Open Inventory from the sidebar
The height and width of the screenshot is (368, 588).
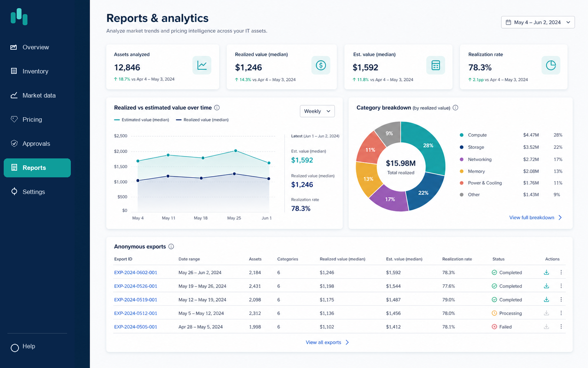(37, 71)
